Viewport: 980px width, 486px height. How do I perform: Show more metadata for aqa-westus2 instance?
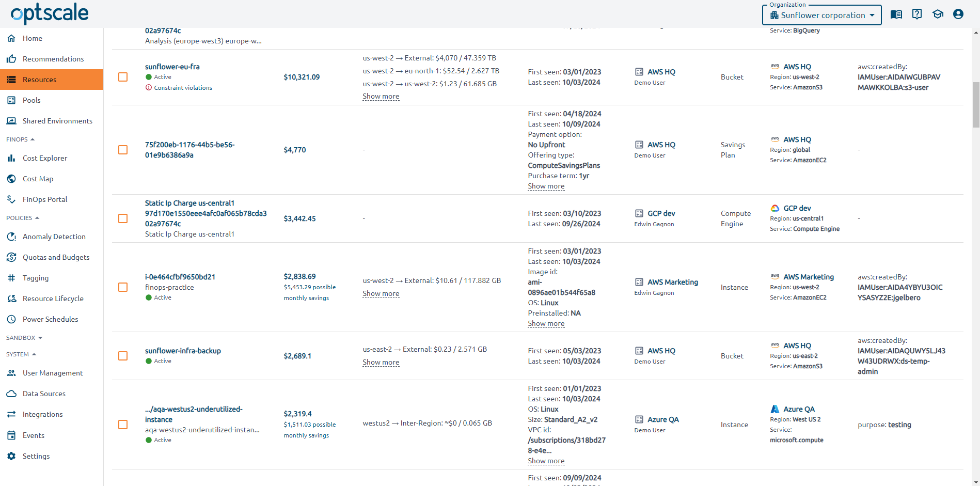pos(546,461)
